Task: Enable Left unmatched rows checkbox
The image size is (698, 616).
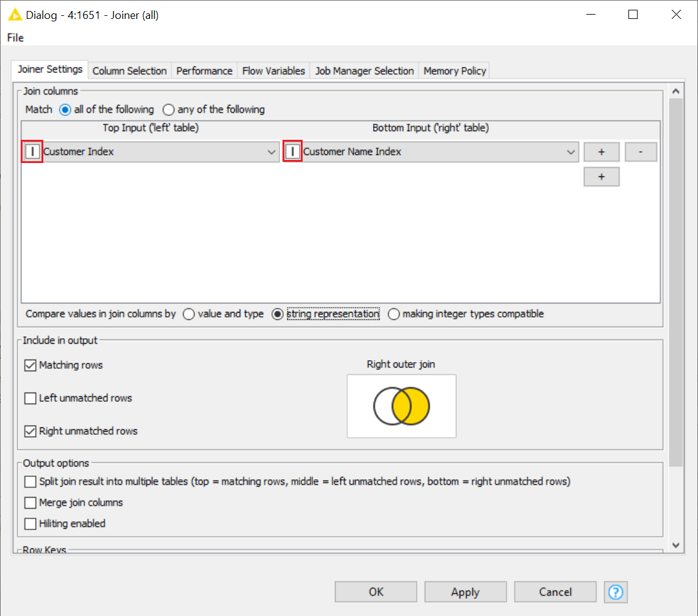Action: point(31,398)
